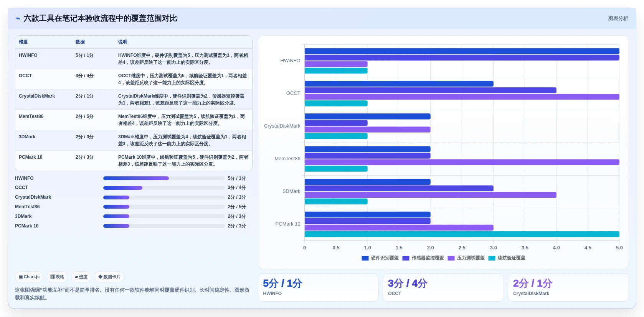
Task: Open the 2分 / 1分 CrystalDiskMark data card
Action: (x=568, y=287)
